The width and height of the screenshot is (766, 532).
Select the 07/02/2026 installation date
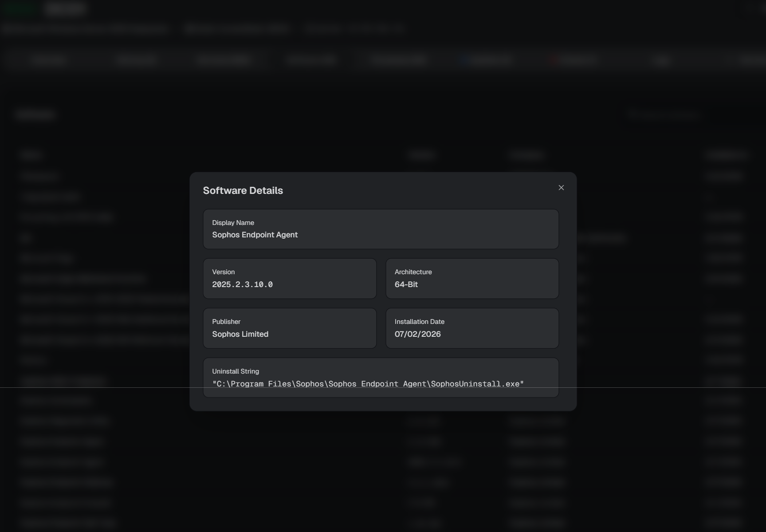coord(417,334)
